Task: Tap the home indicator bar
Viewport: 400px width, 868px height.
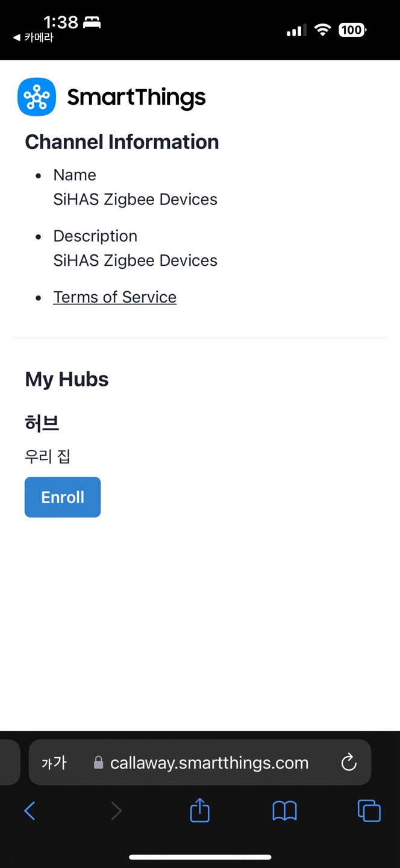Action: [x=200, y=857]
